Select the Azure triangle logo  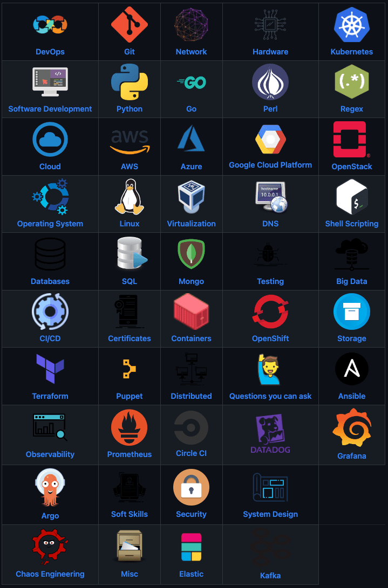tap(191, 139)
